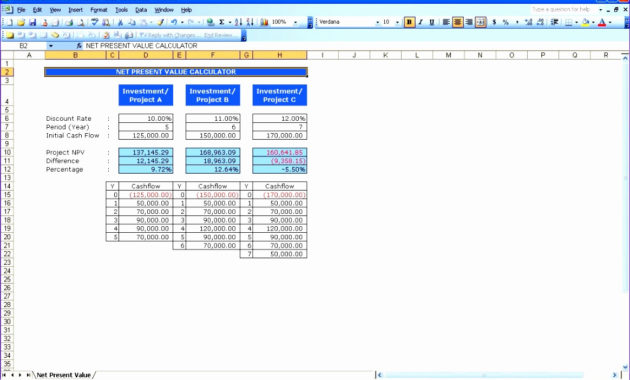This screenshot has width=630, height=380.
Task: Click the Paste icon
Action: point(144,22)
